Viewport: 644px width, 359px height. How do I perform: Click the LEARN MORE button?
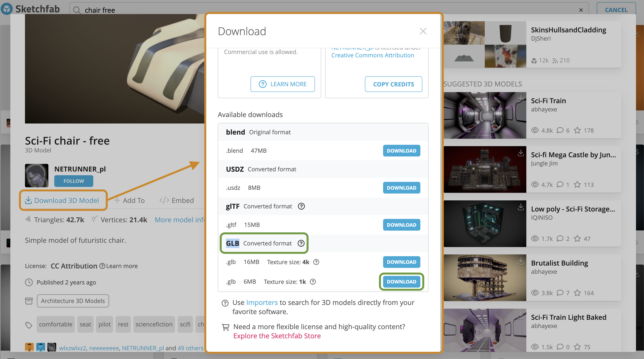tap(283, 84)
